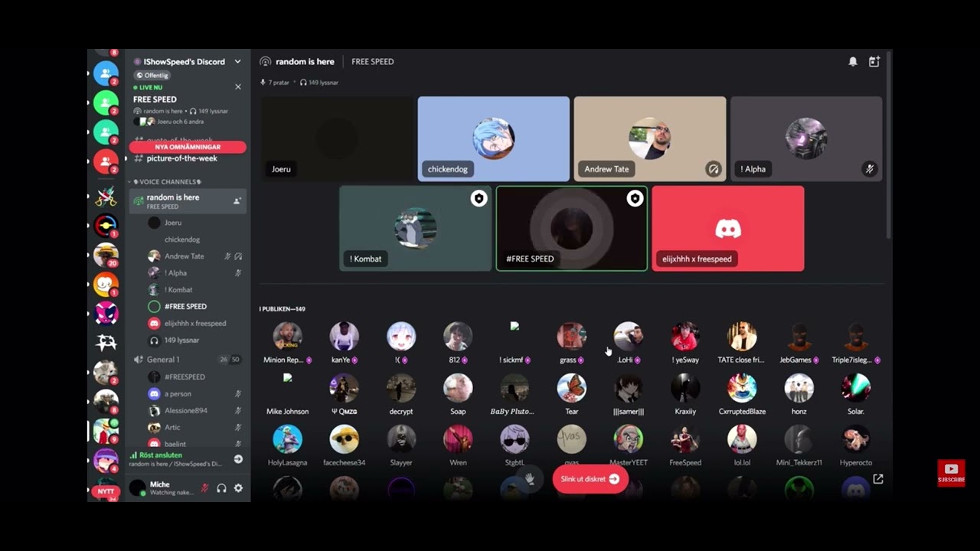Viewport: 980px width, 551px height.
Task: Click YouTube SUBSCRIBE overlay button
Action: 951,472
